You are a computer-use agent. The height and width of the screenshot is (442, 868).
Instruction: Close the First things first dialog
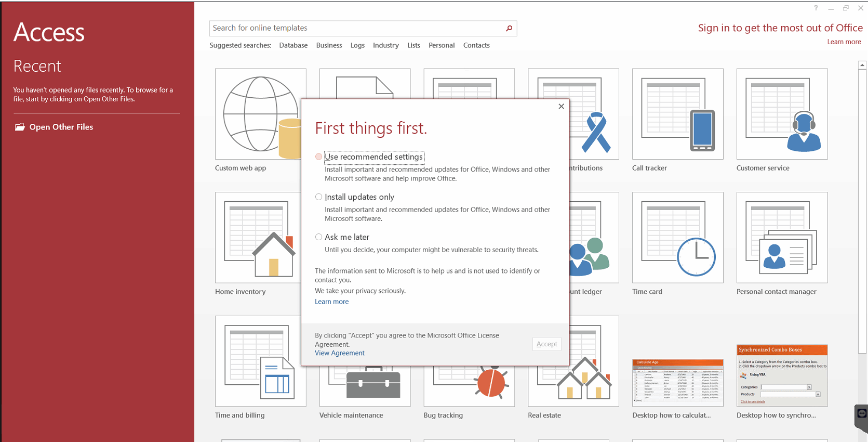561,106
